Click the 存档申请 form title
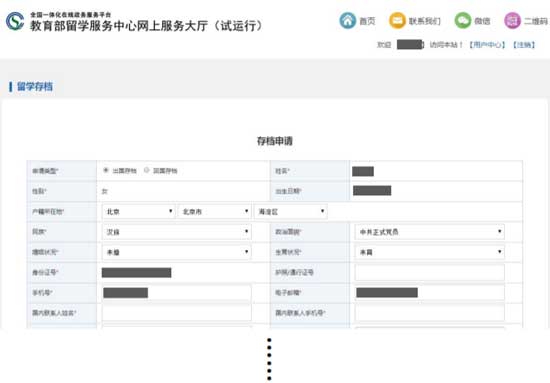This screenshot has height=383, width=550. [275, 141]
